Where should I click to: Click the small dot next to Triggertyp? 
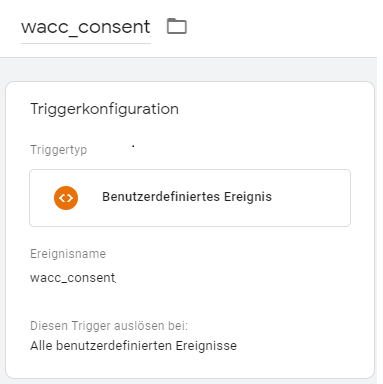(x=133, y=146)
